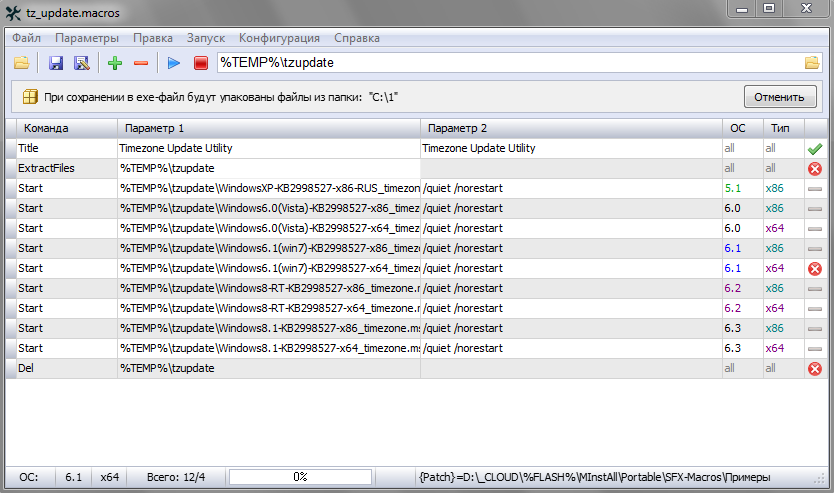Open the Конфигурация menu
The image size is (834, 493).
tap(279, 38)
